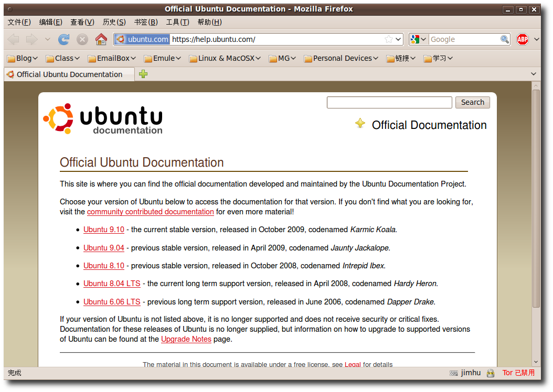Expand the Linux & MacOSX bookmarks folder

225,59
